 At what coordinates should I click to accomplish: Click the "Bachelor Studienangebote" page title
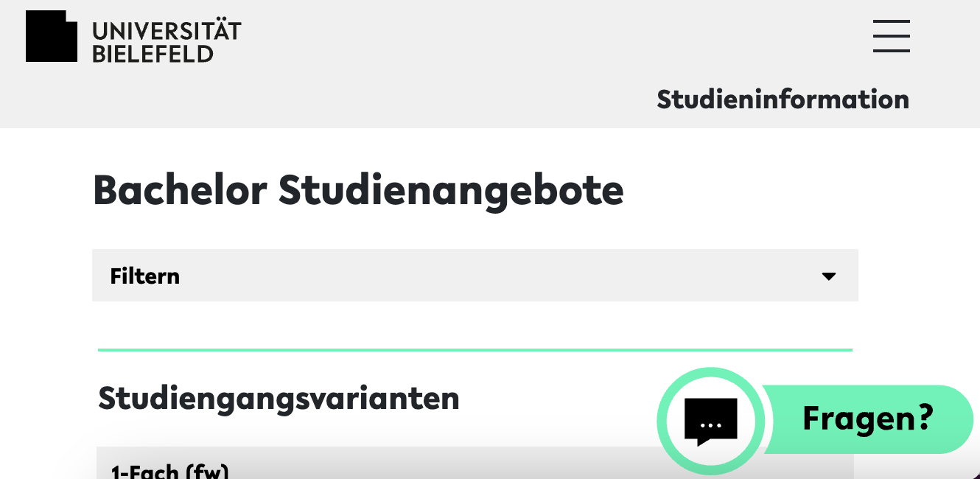tap(358, 190)
